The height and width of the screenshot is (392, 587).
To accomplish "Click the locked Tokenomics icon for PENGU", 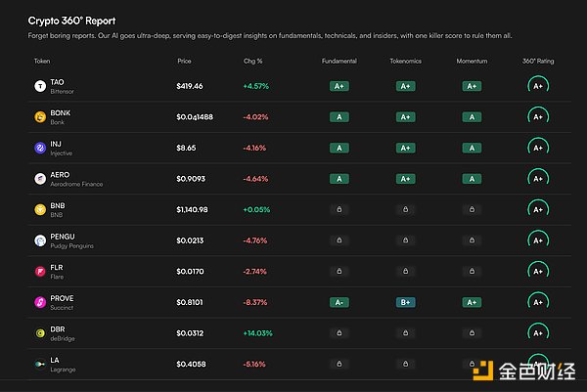I will 405,240.
